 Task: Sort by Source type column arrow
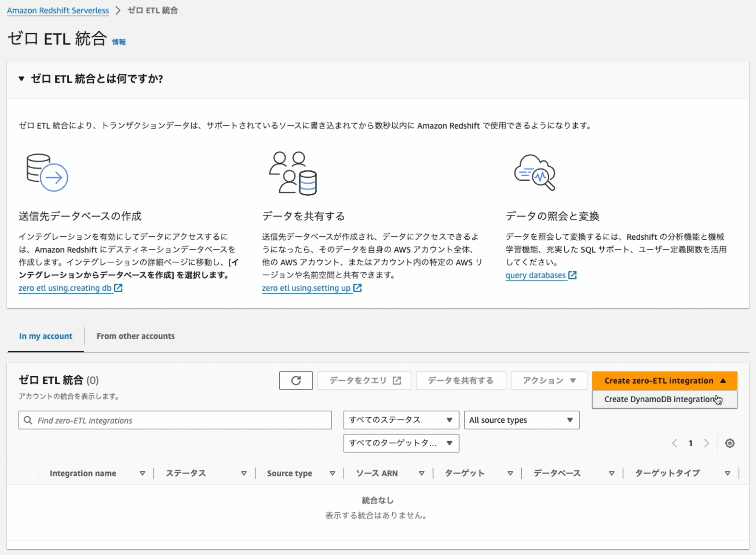coord(332,473)
